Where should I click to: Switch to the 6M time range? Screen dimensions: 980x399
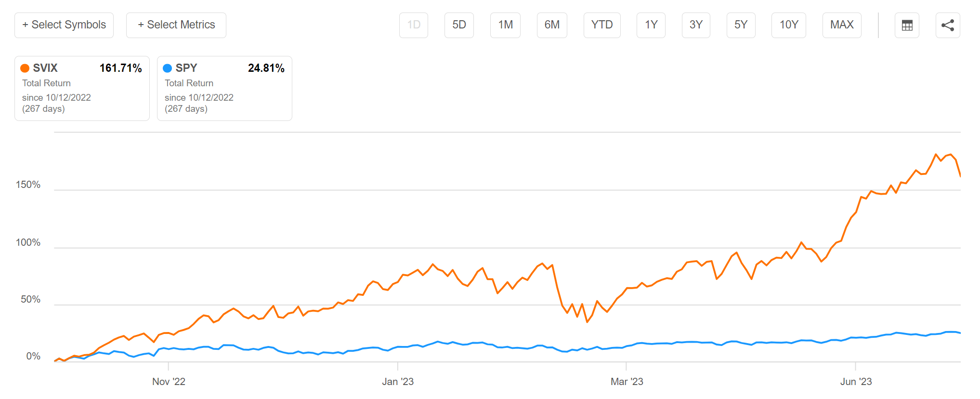coord(551,25)
